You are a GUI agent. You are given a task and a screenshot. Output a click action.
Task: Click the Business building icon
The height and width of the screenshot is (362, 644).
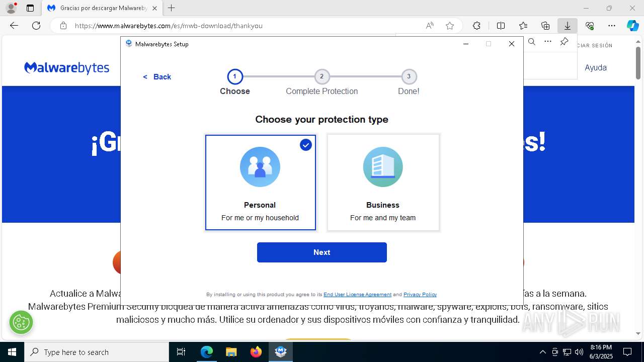tap(383, 167)
